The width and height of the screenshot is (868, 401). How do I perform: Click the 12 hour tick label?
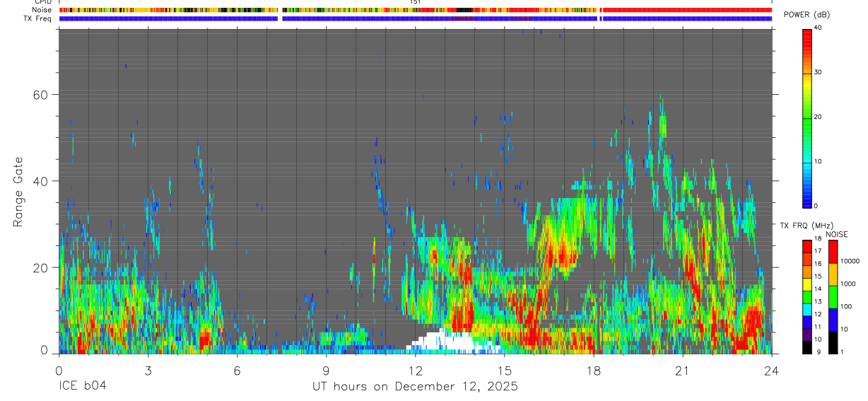tap(415, 370)
